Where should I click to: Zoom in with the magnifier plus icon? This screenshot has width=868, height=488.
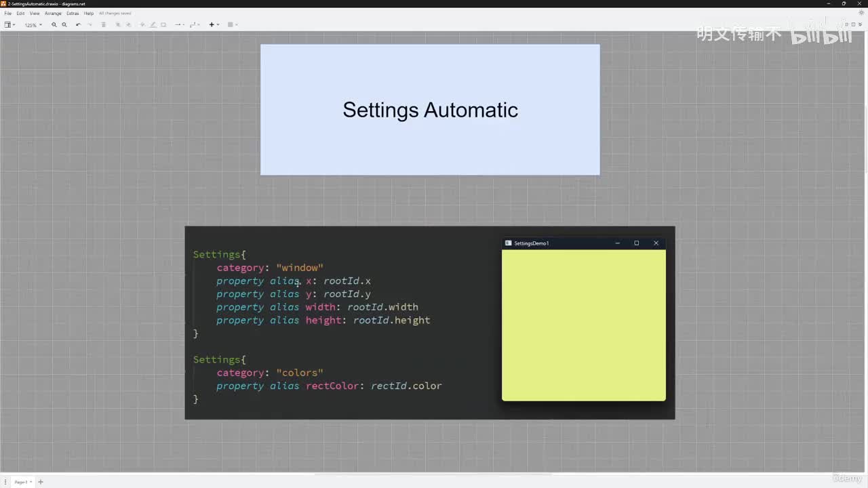click(54, 25)
